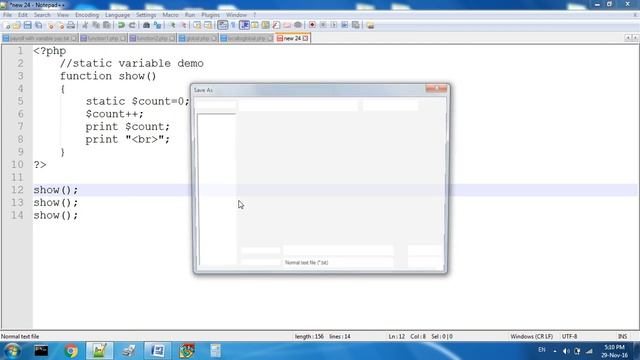Click the 'length : 156' status entry
640x360 pixels.
pyautogui.click(x=309, y=337)
